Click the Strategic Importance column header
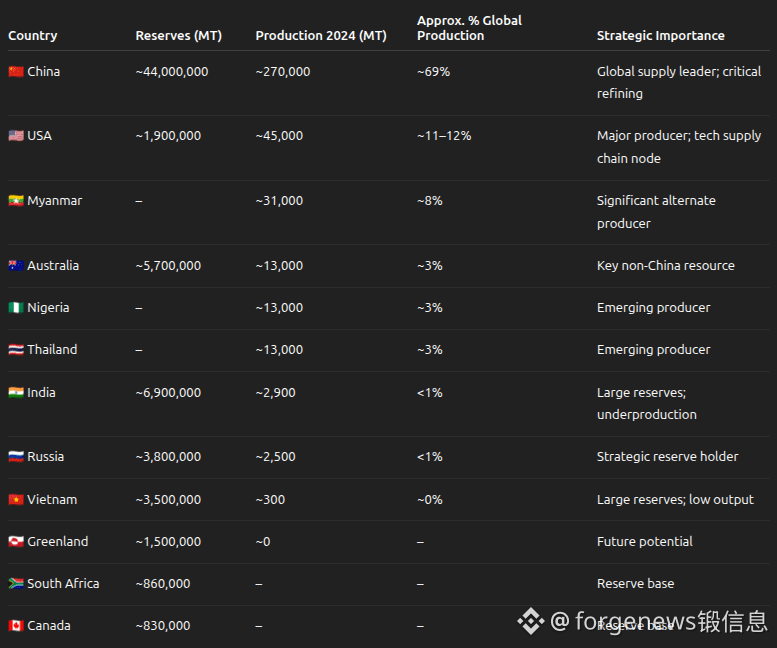This screenshot has width=777, height=648. pos(660,36)
